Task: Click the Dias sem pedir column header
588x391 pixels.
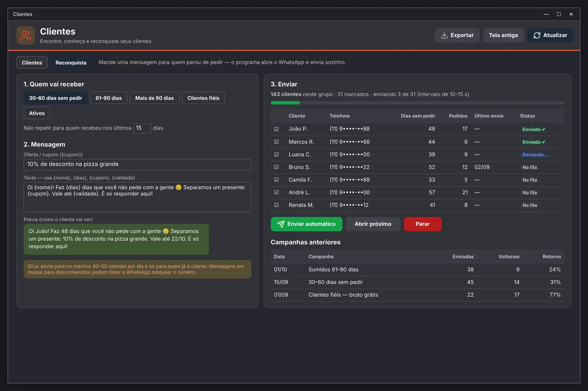Action: (418, 116)
